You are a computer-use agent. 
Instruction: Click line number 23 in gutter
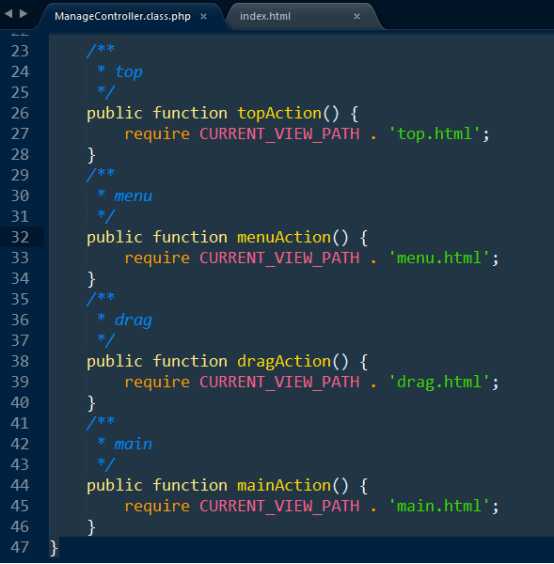tap(20, 51)
